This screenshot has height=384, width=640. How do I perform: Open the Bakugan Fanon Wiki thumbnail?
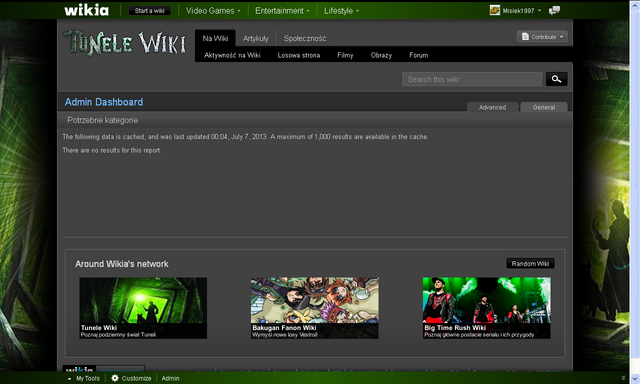(x=315, y=308)
